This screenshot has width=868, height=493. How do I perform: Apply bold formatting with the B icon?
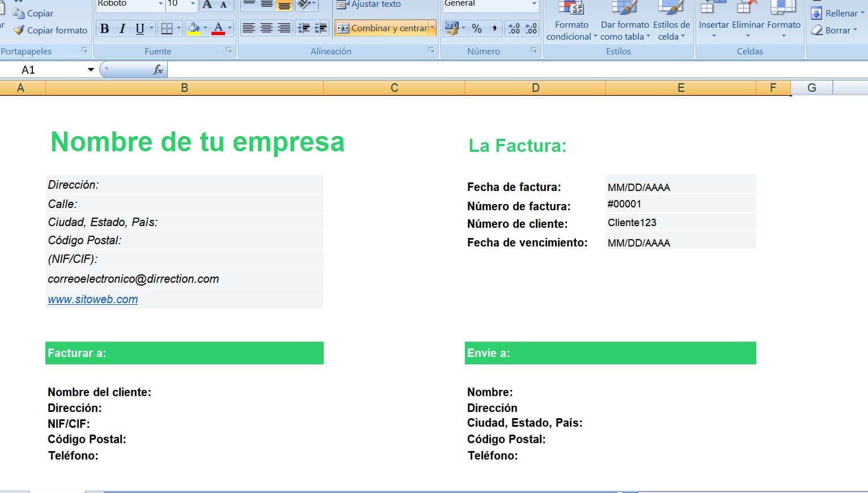click(x=104, y=27)
